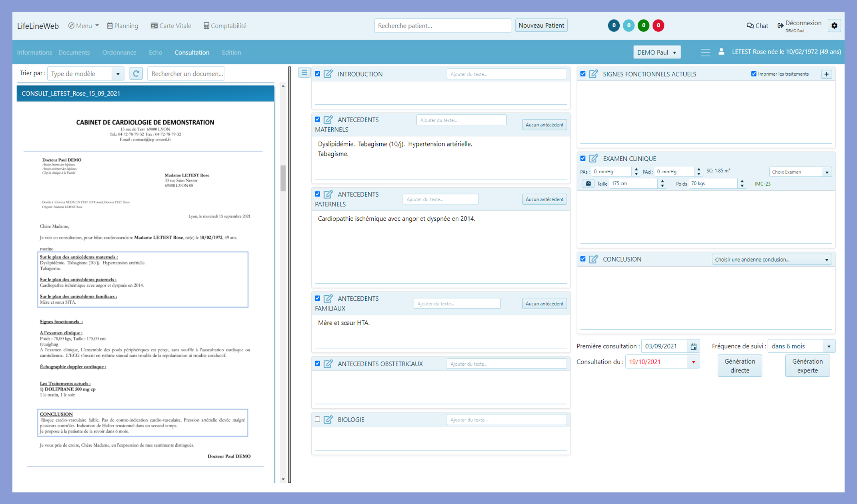Image resolution: width=857 pixels, height=504 pixels.
Task: Uncheck the CONCLUSION checkbox
Action: pyautogui.click(x=583, y=259)
